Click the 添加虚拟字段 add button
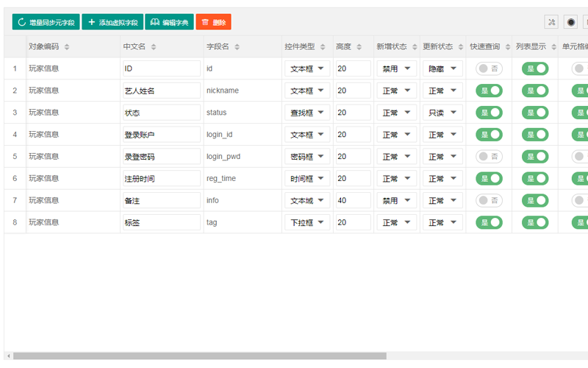 click(112, 23)
